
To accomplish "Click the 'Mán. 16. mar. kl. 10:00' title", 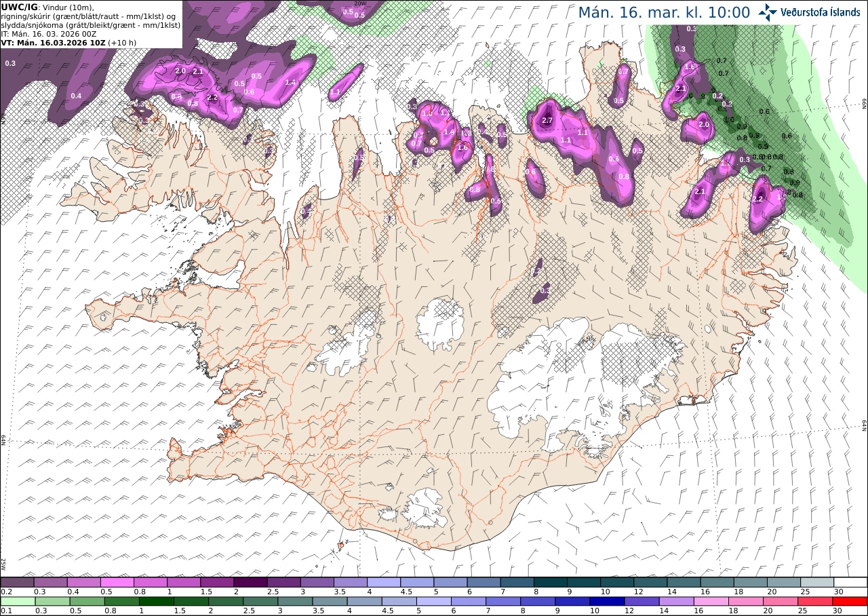I will click(x=664, y=13).
